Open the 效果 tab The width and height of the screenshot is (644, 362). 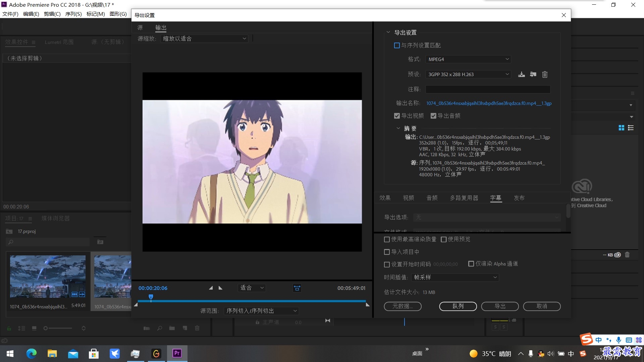pos(385,198)
